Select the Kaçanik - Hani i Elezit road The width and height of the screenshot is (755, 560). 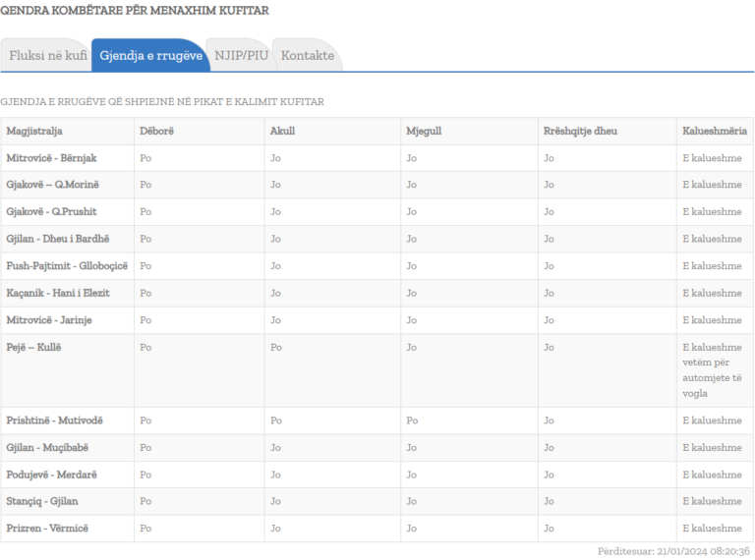(57, 293)
